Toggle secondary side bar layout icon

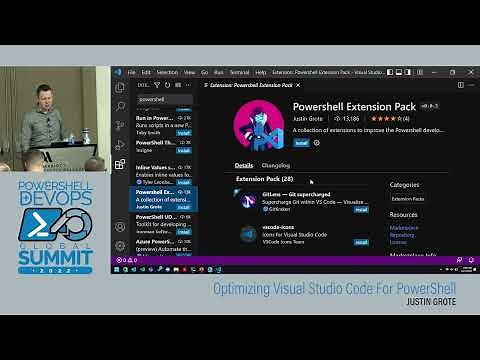408,72
